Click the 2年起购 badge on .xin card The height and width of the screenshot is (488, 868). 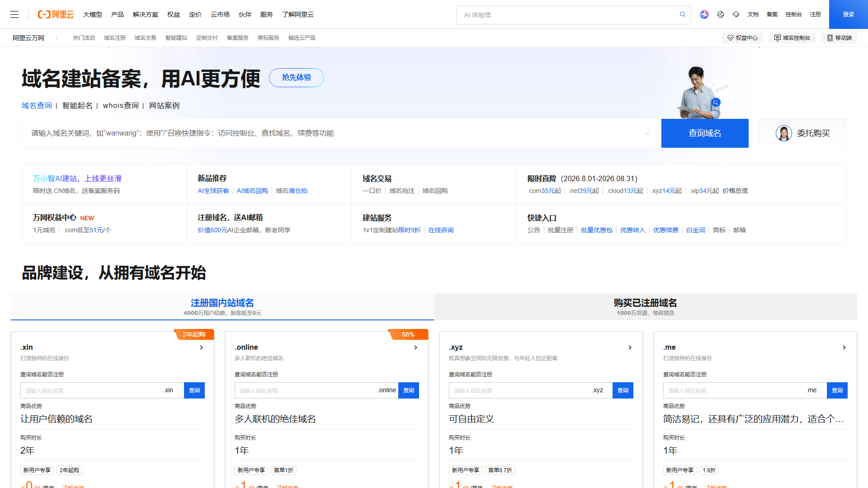tap(194, 334)
